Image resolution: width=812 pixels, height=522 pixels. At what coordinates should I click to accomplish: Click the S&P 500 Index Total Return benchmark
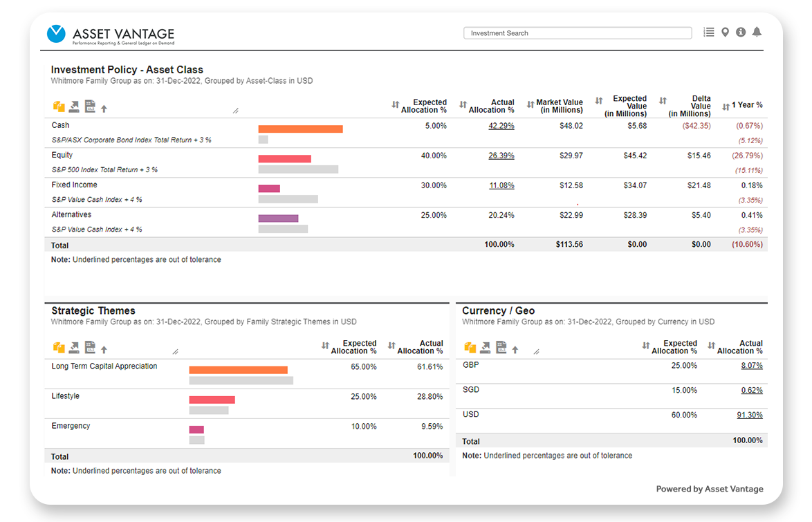click(x=104, y=170)
